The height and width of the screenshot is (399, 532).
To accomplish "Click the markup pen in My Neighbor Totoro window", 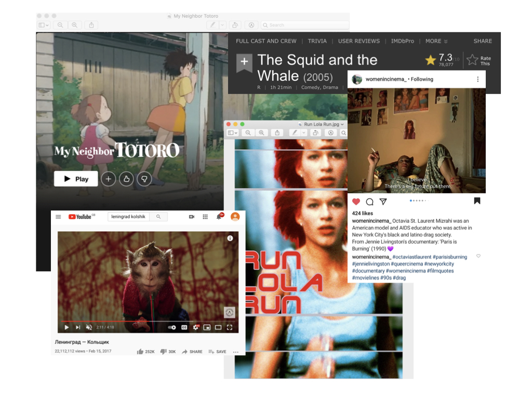I will pos(212,25).
